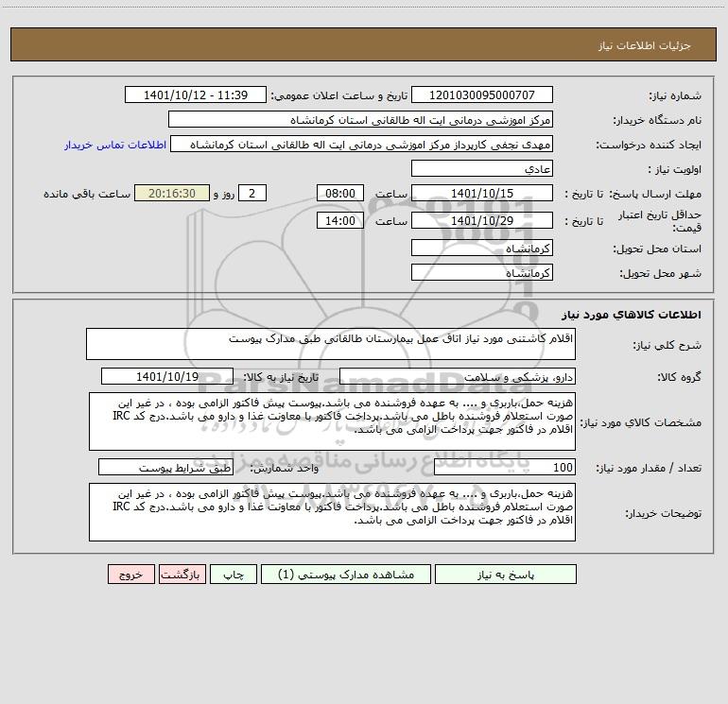Click the شهر محل تحویل field

482,272
